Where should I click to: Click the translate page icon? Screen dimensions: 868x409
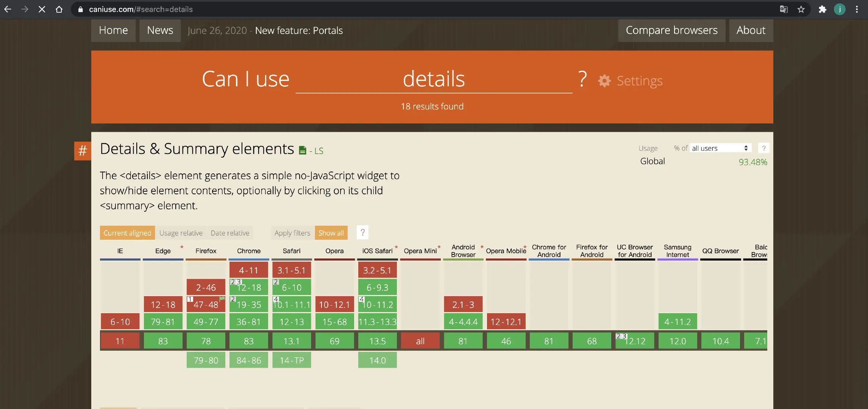pos(784,9)
